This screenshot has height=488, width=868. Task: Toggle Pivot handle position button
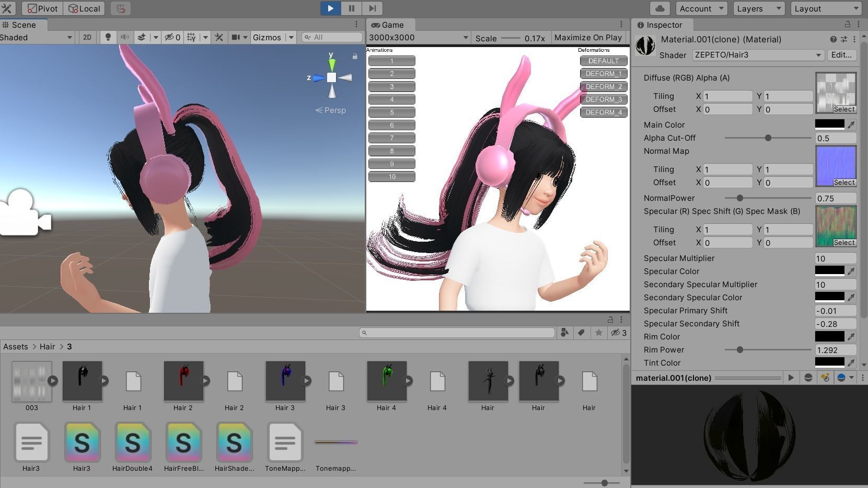[x=43, y=8]
